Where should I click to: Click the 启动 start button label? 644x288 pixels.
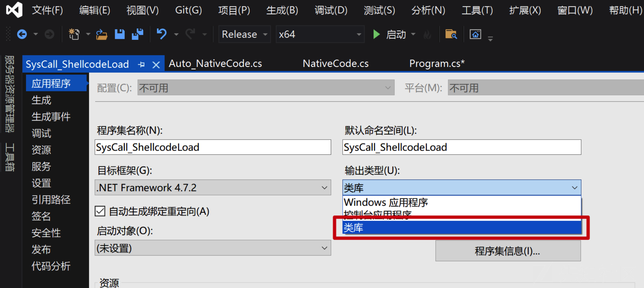[396, 34]
